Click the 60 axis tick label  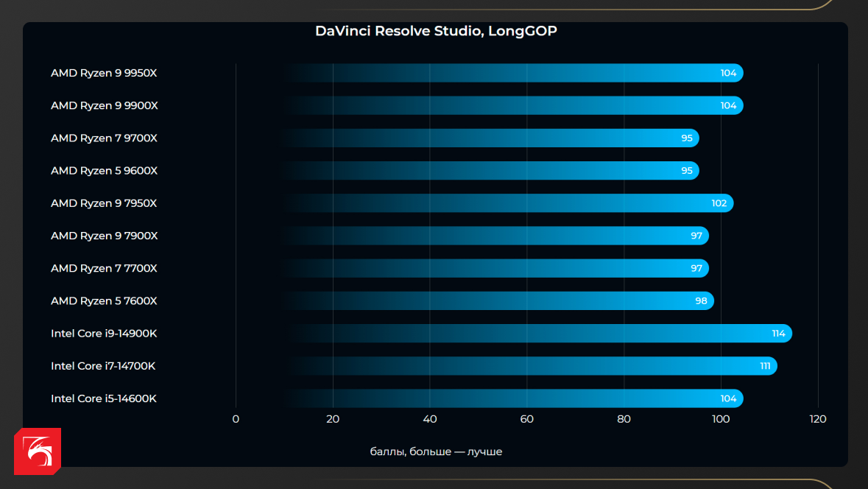point(527,419)
